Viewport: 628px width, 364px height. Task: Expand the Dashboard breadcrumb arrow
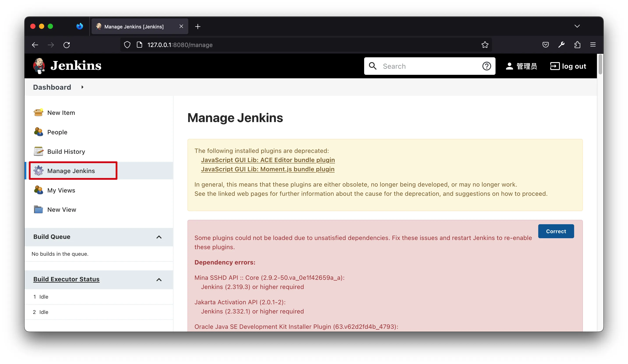tap(82, 87)
